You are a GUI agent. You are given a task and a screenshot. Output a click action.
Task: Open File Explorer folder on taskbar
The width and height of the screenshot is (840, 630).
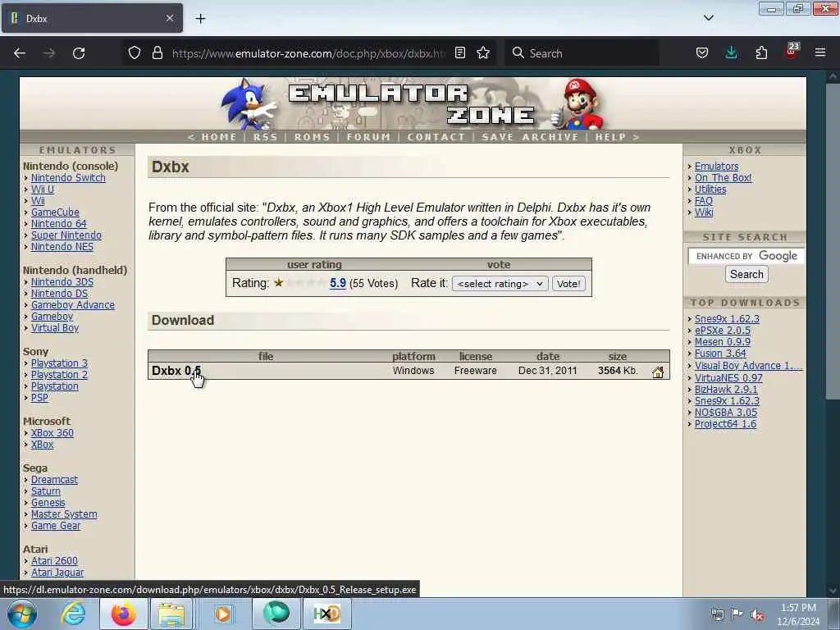171,614
